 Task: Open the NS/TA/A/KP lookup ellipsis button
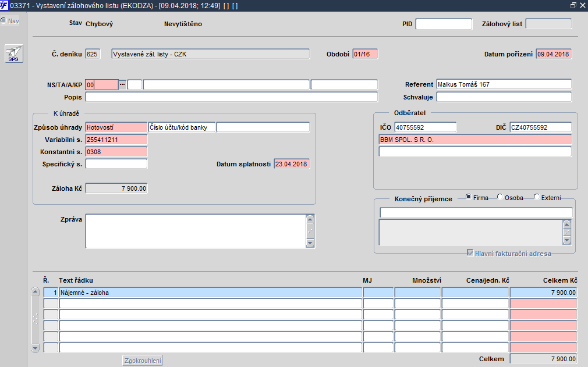[x=122, y=85]
